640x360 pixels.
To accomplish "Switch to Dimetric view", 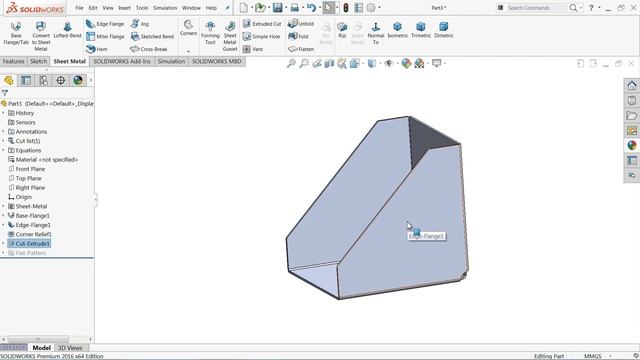I will coord(444,30).
